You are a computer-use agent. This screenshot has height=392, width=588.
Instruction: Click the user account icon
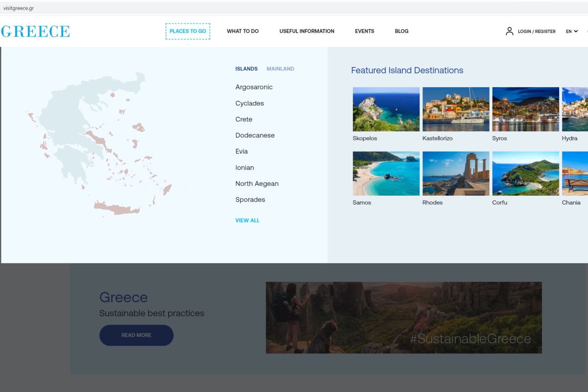point(510,31)
